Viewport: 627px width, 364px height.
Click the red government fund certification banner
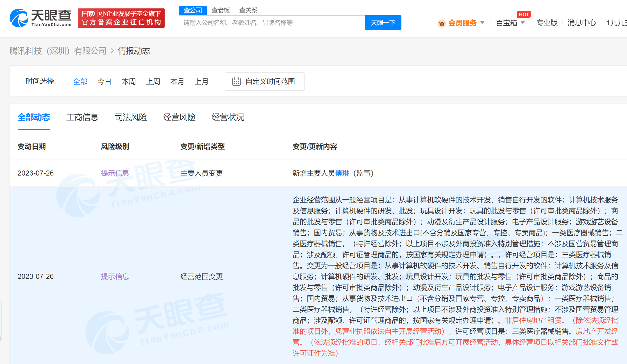(x=121, y=18)
